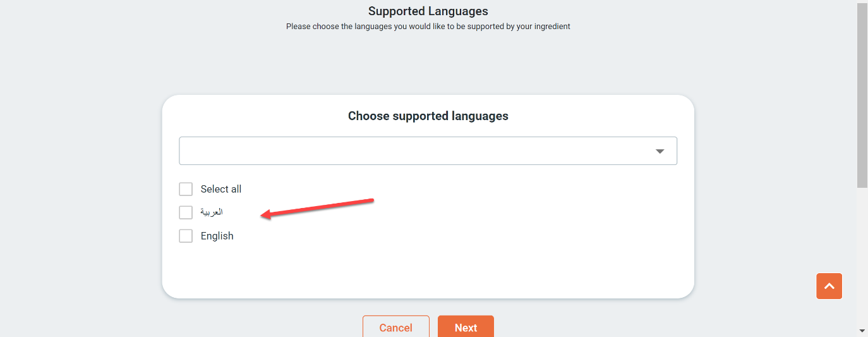Expand the supported languages dropdown arrow

pos(660,151)
